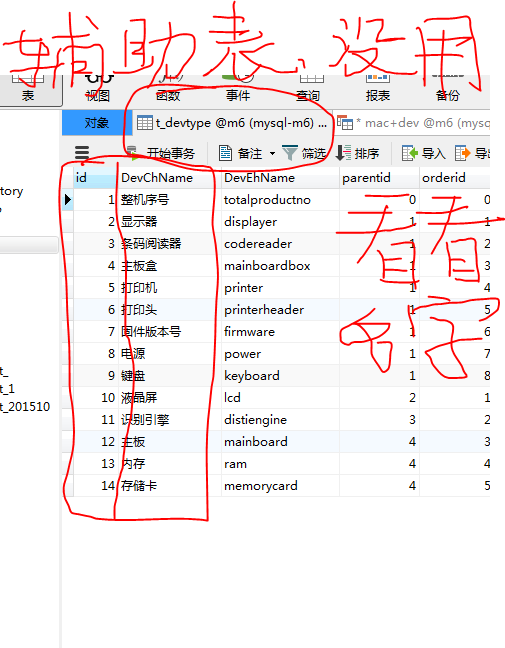Click the orderid column header
The width and height of the screenshot is (505, 648).
coord(455,178)
